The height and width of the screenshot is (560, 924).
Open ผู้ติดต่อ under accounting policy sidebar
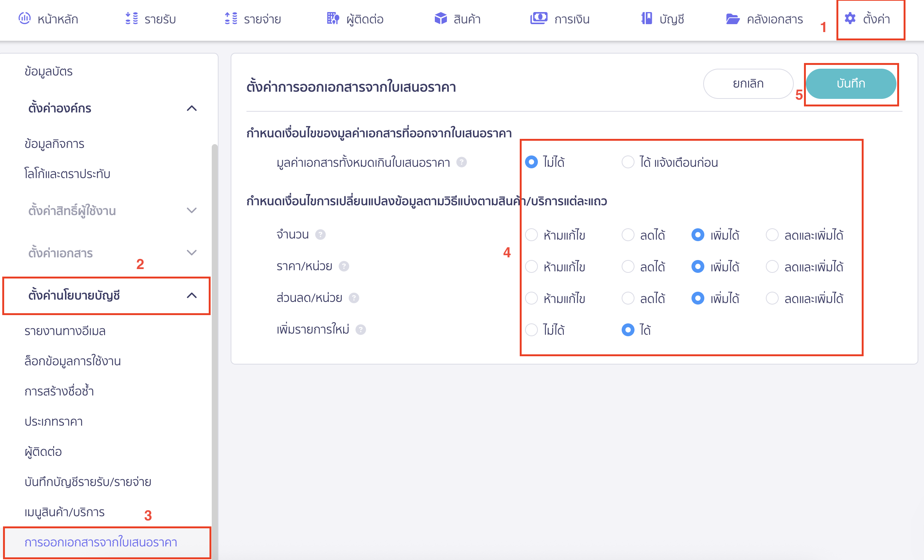tap(43, 451)
